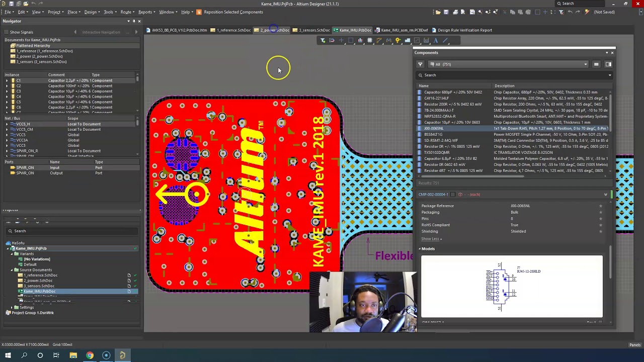Select the place string text tool
This screenshot has height=362, width=644.
point(436,40)
